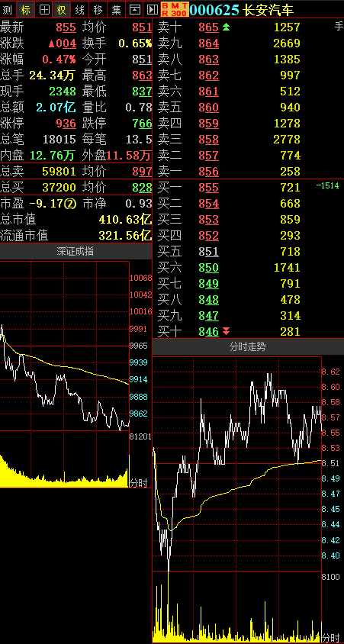Click 卖三 volume 2778

pos(287,140)
